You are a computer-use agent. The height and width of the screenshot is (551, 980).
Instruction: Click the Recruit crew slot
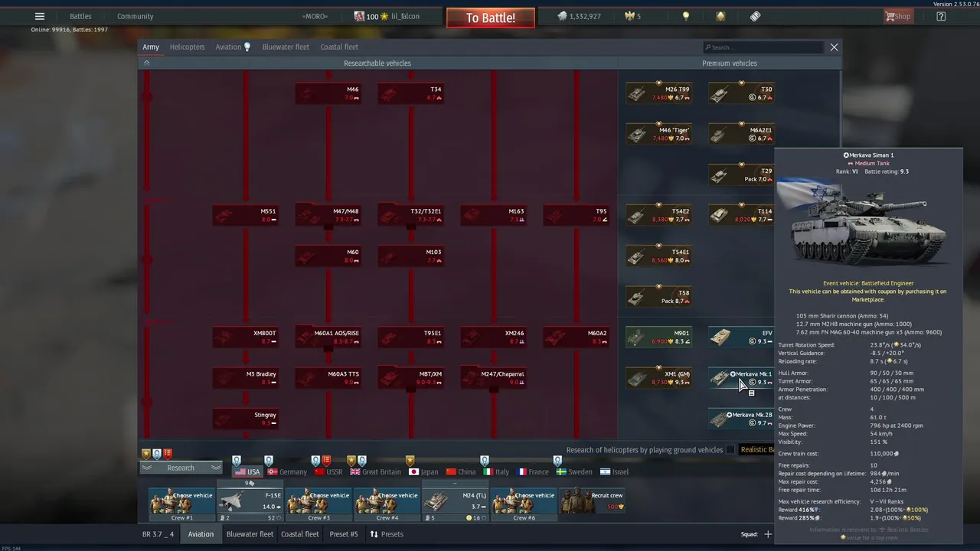pos(592,504)
